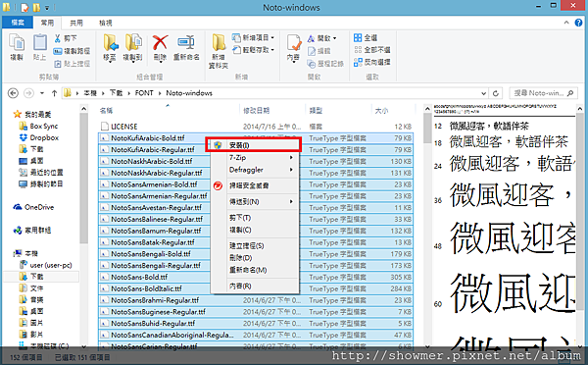588x365 pixels.
Task: Open the 檔案 (File) ribbon tab
Action: point(18,23)
